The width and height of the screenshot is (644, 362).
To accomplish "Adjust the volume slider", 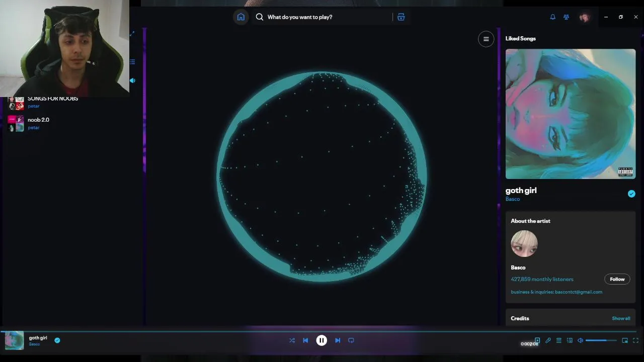I will pos(601,340).
